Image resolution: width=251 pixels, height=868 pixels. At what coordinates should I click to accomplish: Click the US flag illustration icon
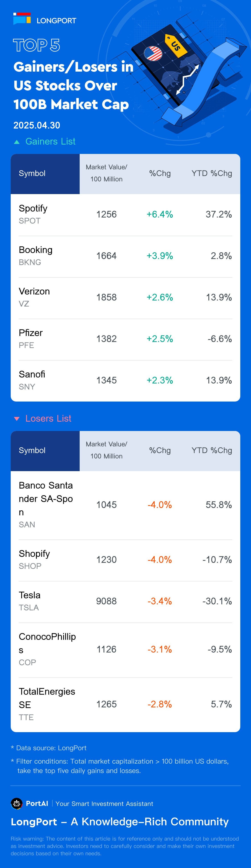point(153,54)
